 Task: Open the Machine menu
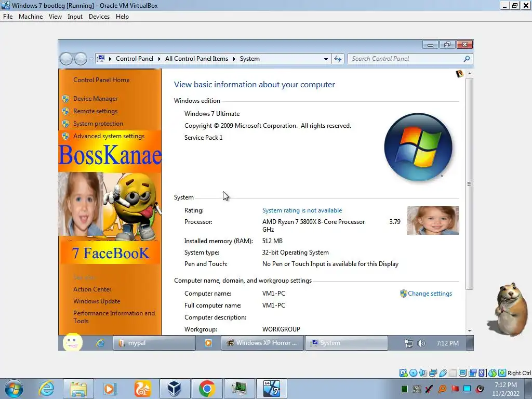click(x=31, y=16)
